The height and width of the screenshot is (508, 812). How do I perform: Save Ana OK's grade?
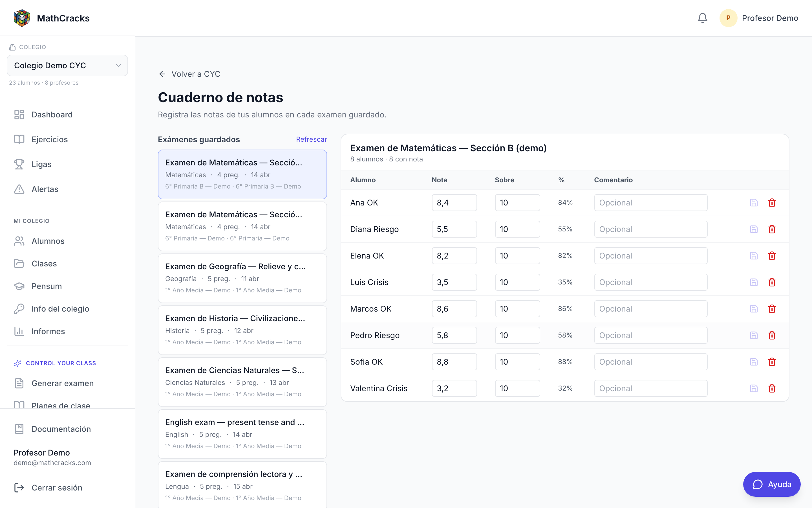[x=754, y=203]
